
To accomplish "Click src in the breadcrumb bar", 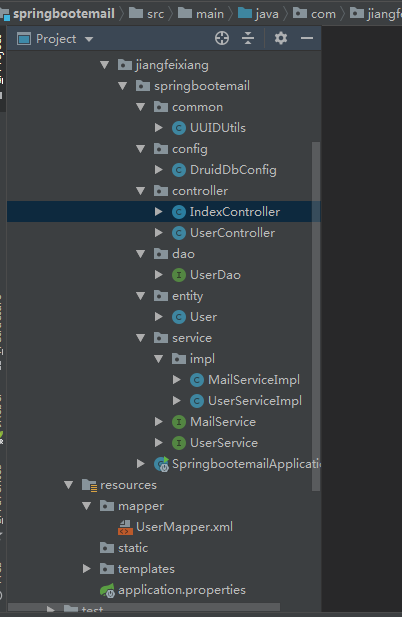I will click(155, 14).
